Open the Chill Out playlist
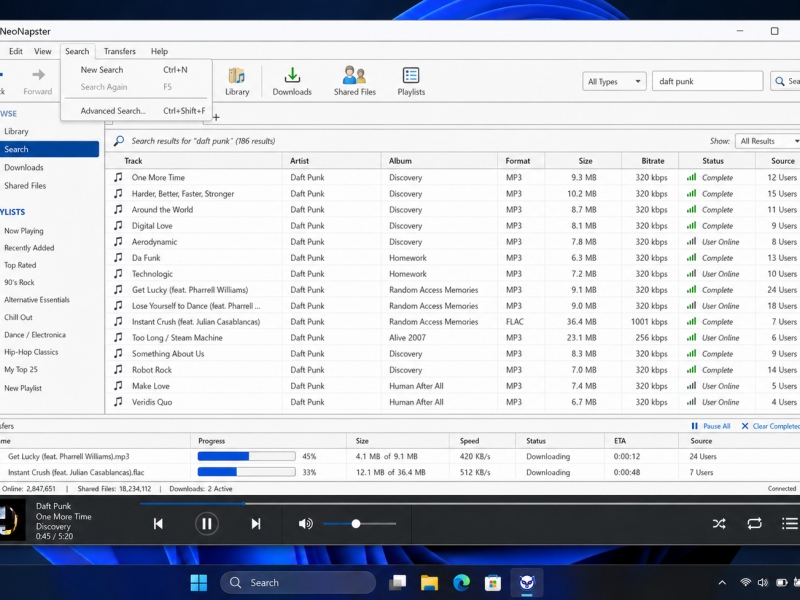This screenshot has width=800, height=600. point(18,317)
